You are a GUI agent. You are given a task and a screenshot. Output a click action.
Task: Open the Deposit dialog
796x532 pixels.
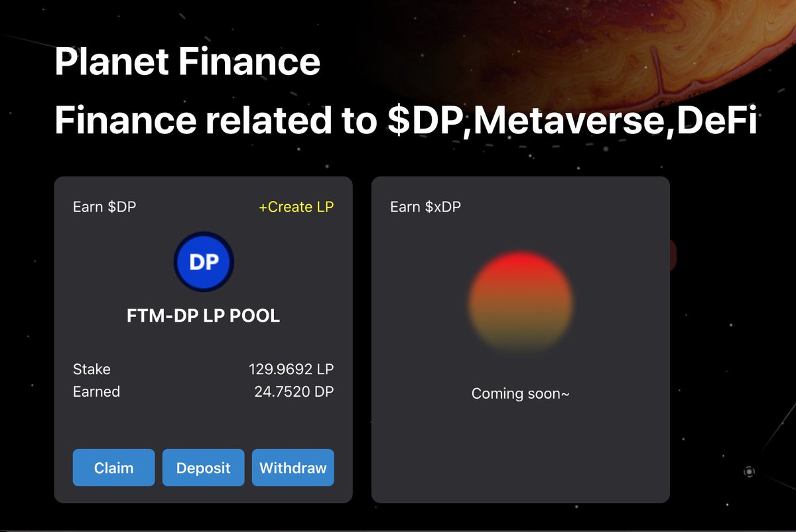pos(203,468)
